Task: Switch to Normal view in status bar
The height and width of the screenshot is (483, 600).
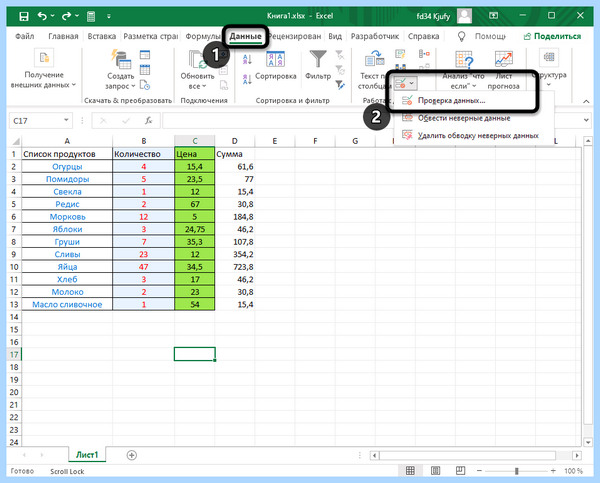Action: (x=410, y=470)
